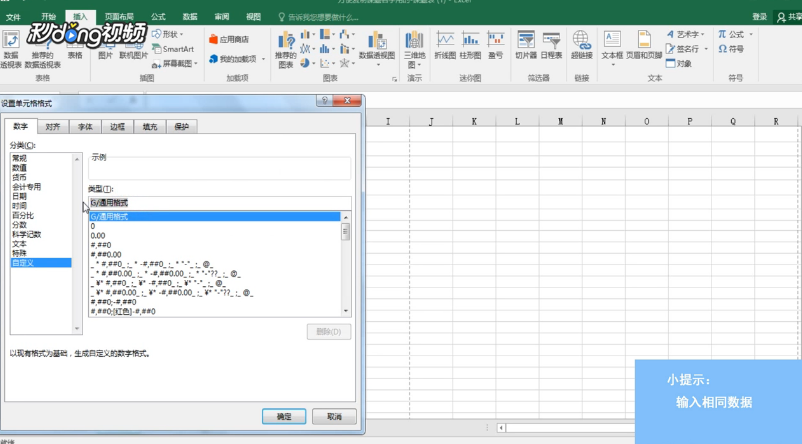Insert a Hyperlink (超链接)
Viewport: 802px width, 444px height.
(582, 45)
